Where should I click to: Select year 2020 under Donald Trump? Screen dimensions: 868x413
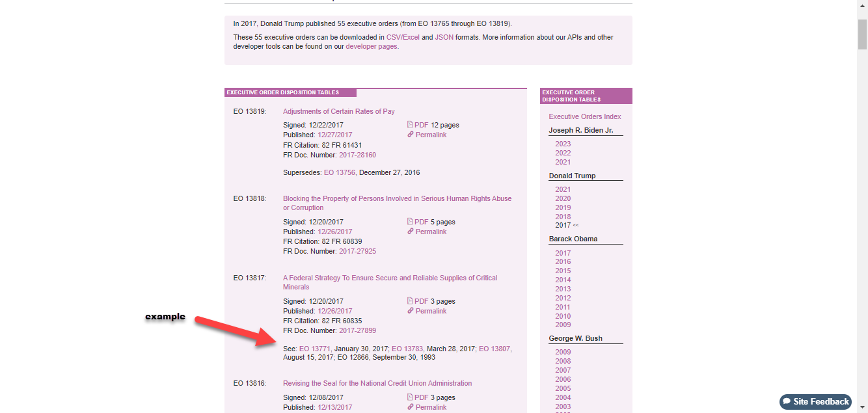click(x=563, y=198)
